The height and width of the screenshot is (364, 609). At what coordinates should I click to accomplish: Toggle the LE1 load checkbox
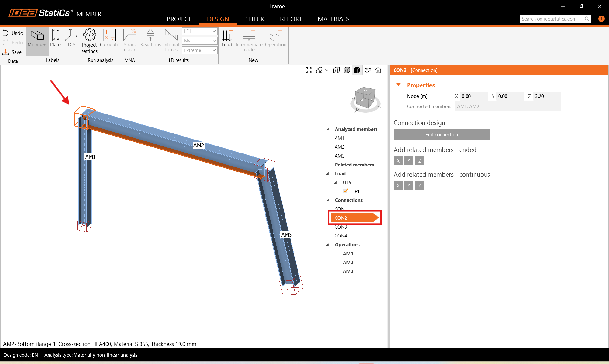point(346,191)
